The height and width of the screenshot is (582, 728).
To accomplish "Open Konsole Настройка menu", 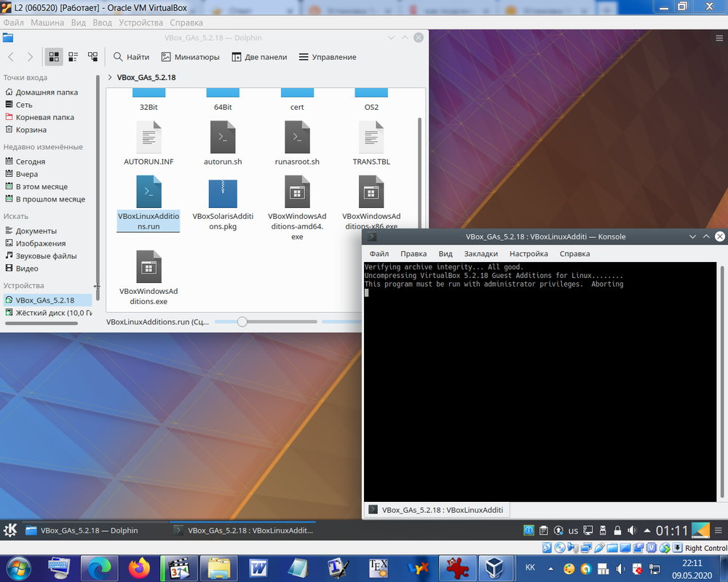I will 529,253.
